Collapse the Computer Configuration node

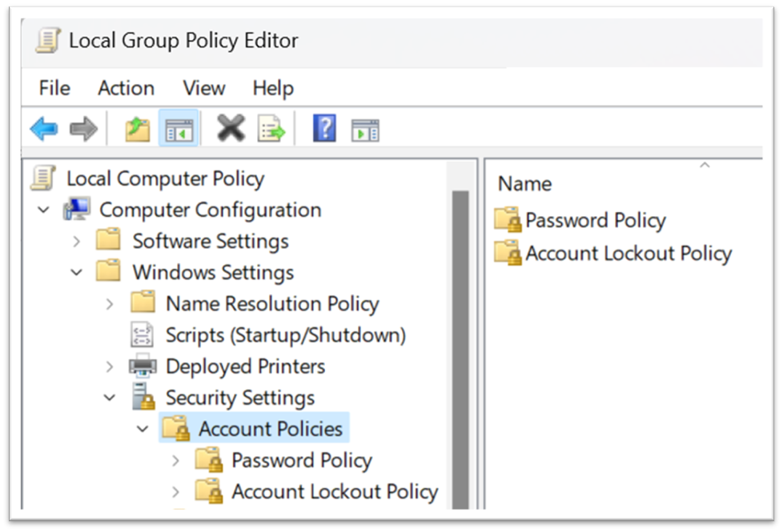click(x=42, y=210)
